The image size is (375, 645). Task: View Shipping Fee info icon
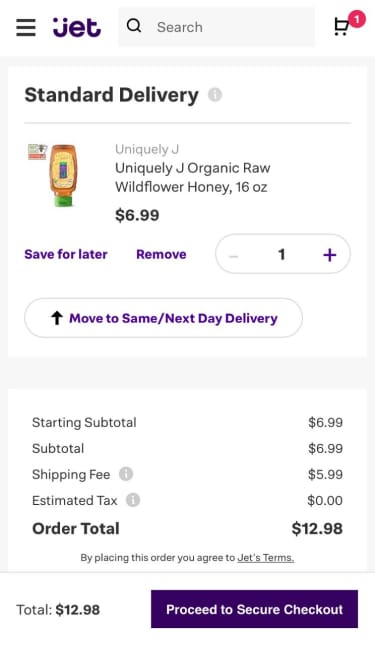(x=126, y=474)
